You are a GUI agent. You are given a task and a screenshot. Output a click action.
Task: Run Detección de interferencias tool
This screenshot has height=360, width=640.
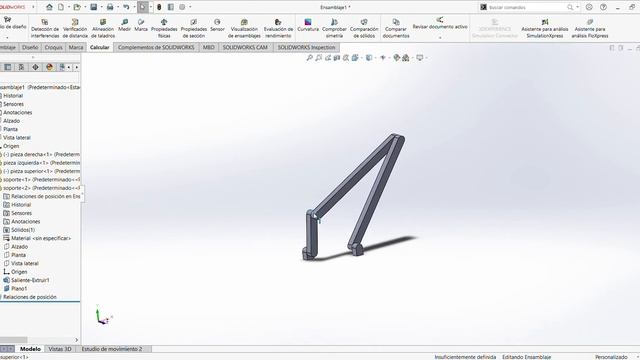pyautogui.click(x=45, y=28)
